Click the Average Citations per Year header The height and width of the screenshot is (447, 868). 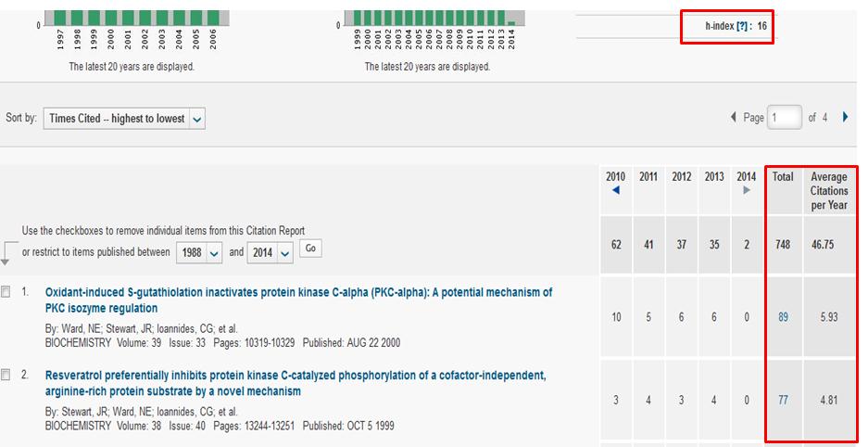pyautogui.click(x=828, y=190)
